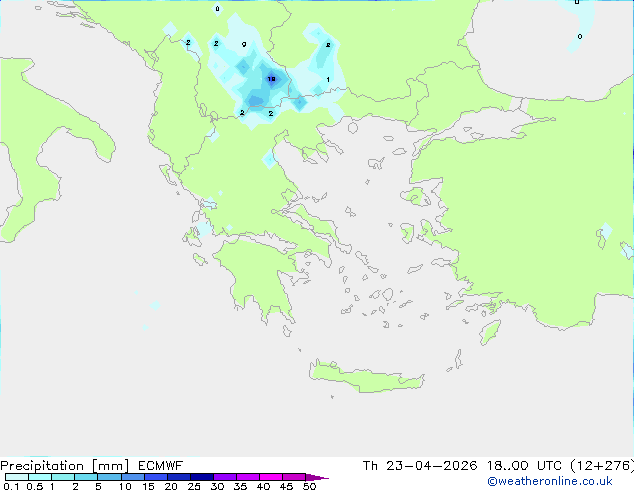Click the weatheronline.co.uk copyright link
Viewport: 634px width, 490px height.
coord(550,481)
